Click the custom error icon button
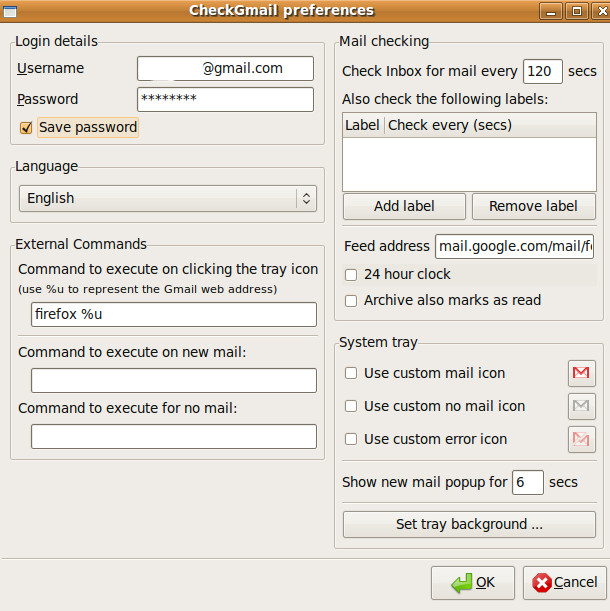610x611 pixels. click(x=582, y=440)
